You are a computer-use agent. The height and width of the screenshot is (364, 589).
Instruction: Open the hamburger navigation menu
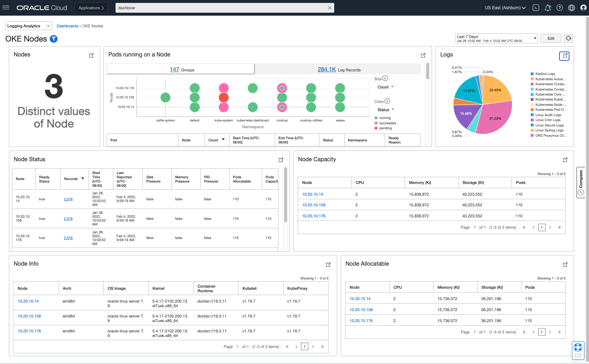[x=6, y=7]
